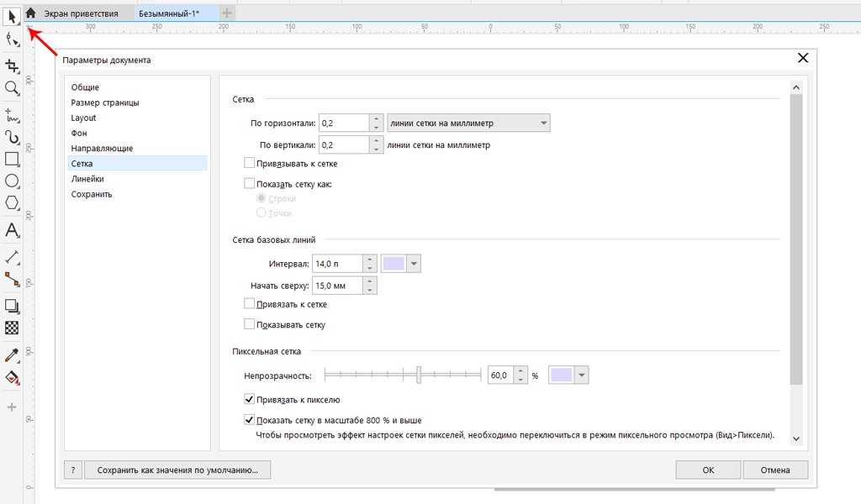This screenshot has height=504, width=861.
Task: Expand baseline grid color dropdown next to Интервал
Action: click(414, 264)
